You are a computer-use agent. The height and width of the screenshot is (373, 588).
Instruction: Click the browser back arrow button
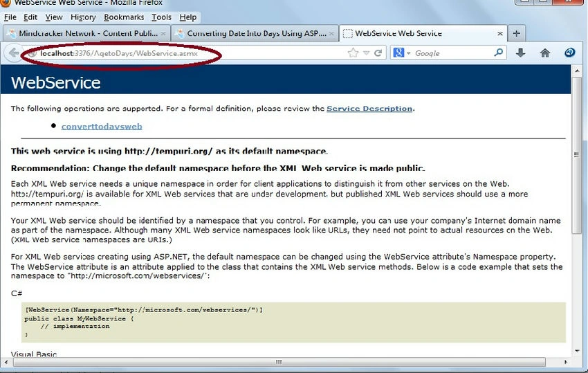tap(13, 53)
